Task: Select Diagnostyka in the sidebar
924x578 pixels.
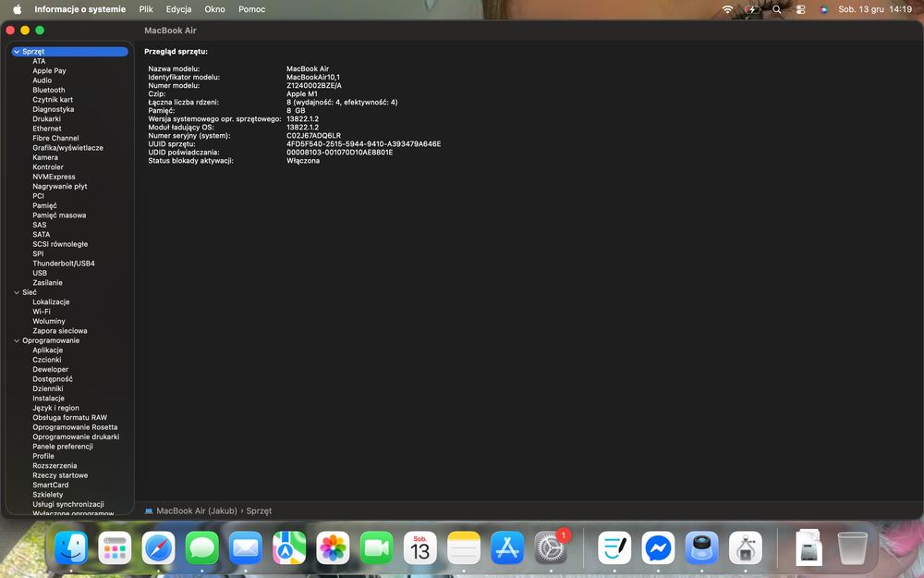Action: 53,109
